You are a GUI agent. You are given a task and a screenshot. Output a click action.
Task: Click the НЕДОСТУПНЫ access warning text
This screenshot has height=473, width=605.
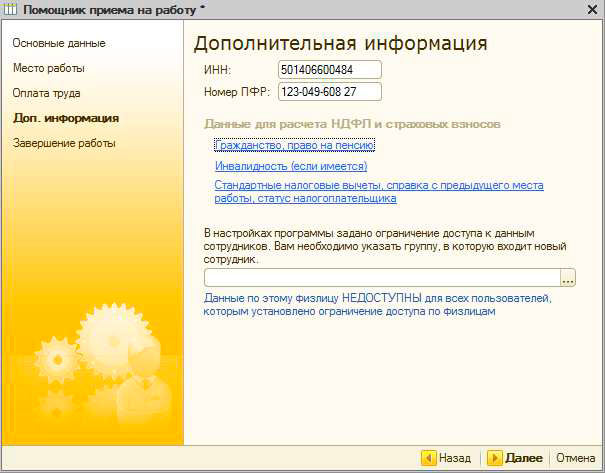coord(377,305)
